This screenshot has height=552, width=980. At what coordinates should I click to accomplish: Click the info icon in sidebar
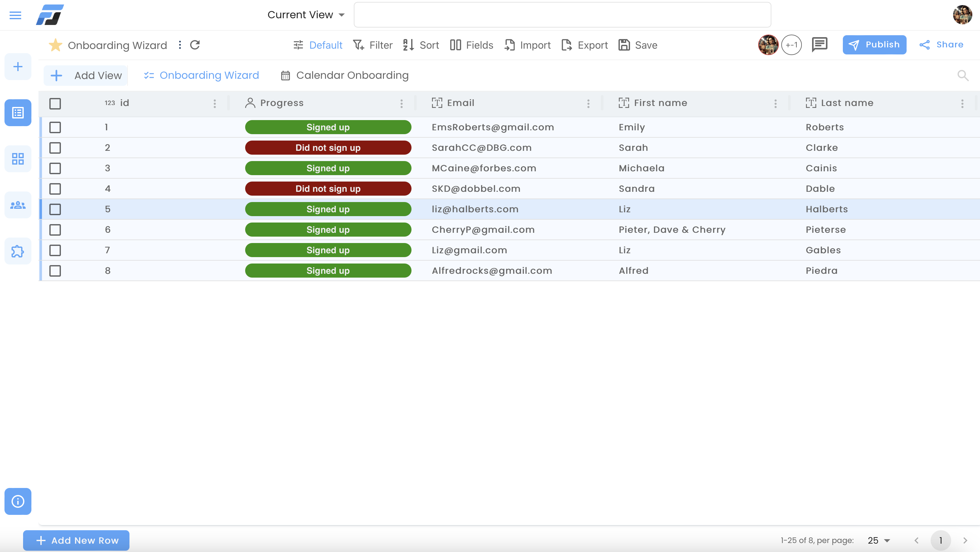[x=18, y=501]
